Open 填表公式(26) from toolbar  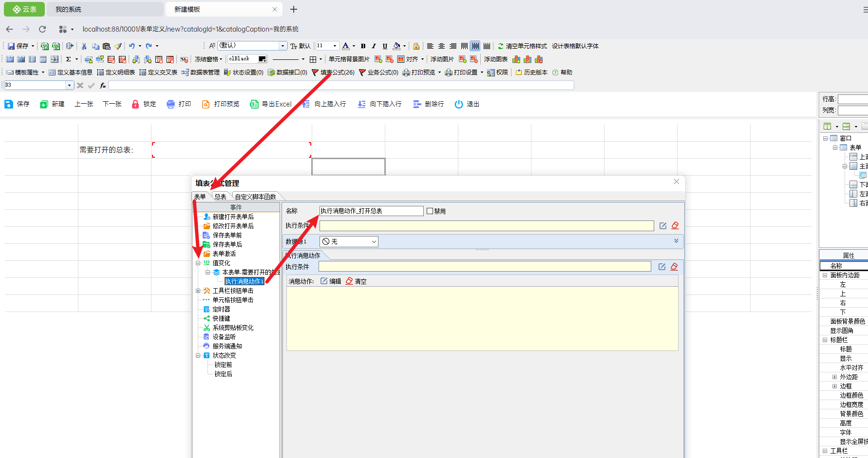[333, 73]
